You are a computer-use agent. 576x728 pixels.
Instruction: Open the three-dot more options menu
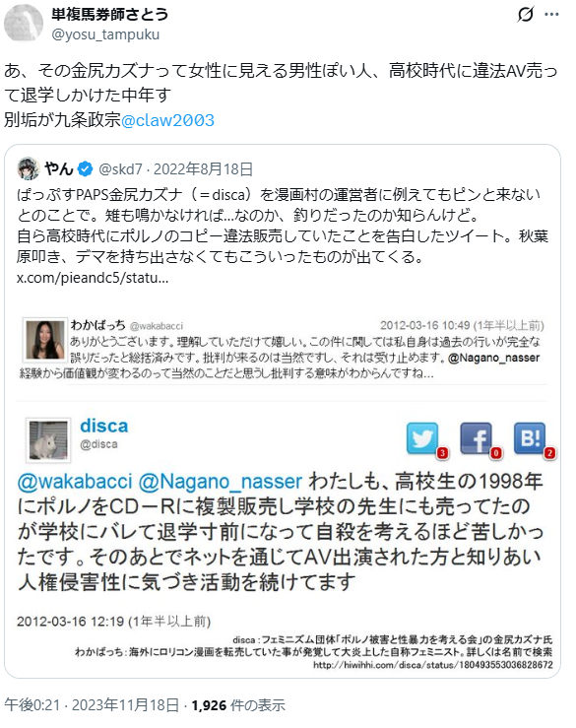pyautogui.click(x=551, y=15)
